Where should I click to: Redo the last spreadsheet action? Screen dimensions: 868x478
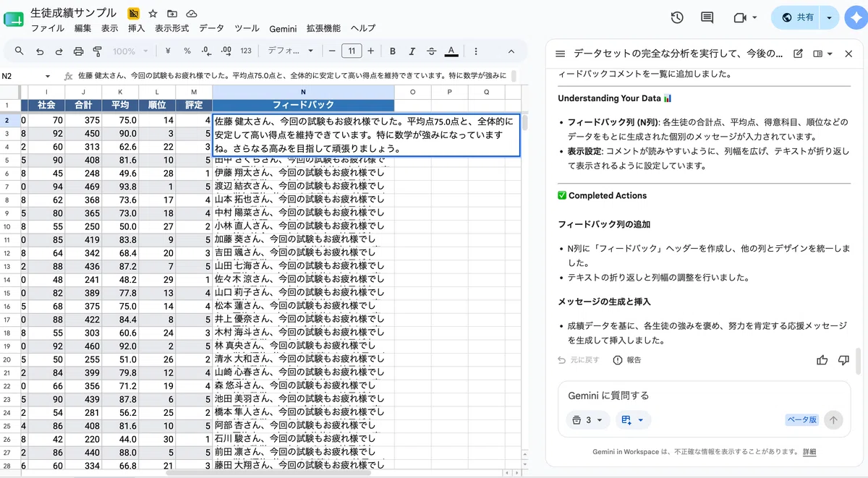(59, 51)
